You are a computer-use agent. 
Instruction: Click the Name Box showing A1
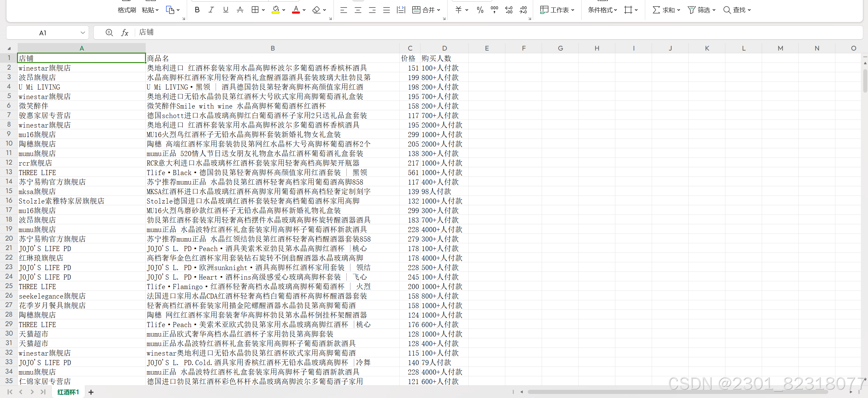coord(42,33)
